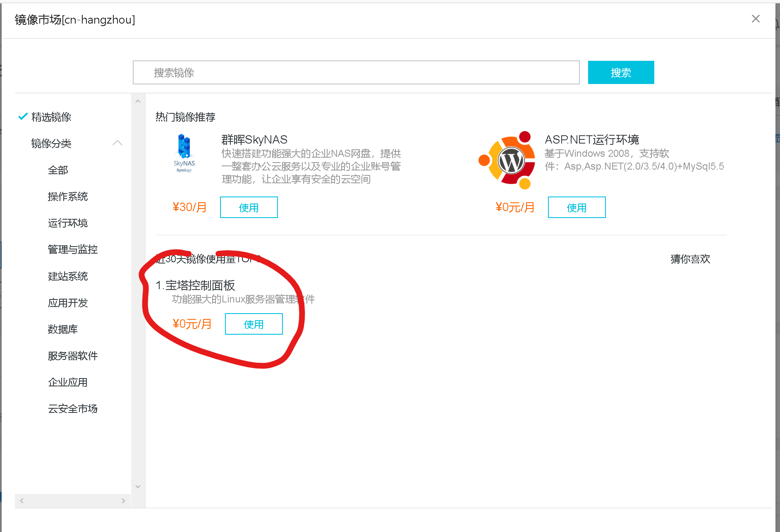Open the 运行环境 category
Screen dimensions: 780x532
(x=68, y=223)
